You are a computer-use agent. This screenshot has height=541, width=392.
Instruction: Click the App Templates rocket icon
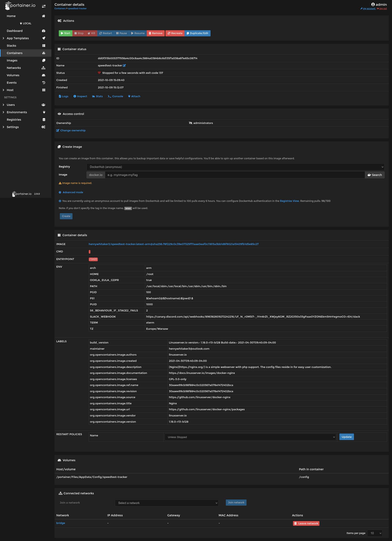point(44,38)
